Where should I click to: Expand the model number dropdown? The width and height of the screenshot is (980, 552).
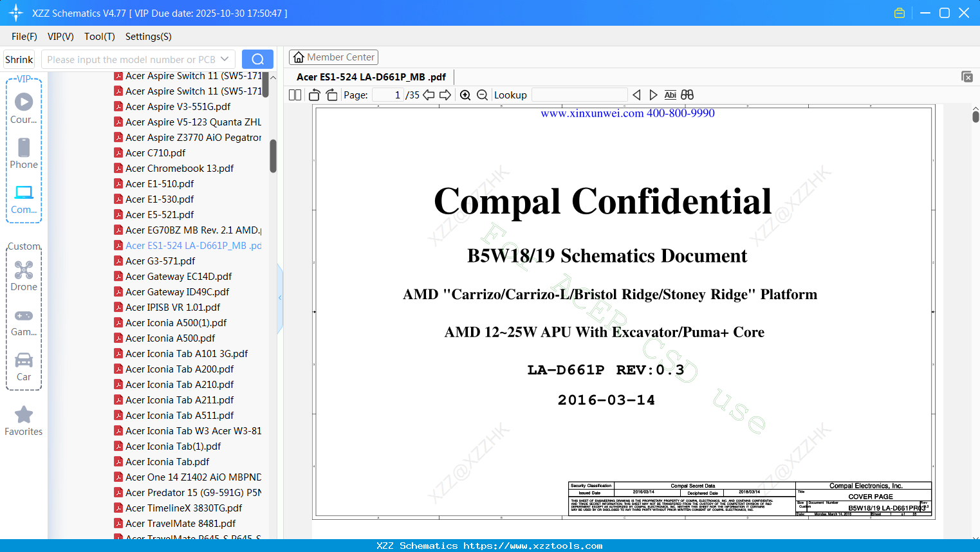click(225, 59)
